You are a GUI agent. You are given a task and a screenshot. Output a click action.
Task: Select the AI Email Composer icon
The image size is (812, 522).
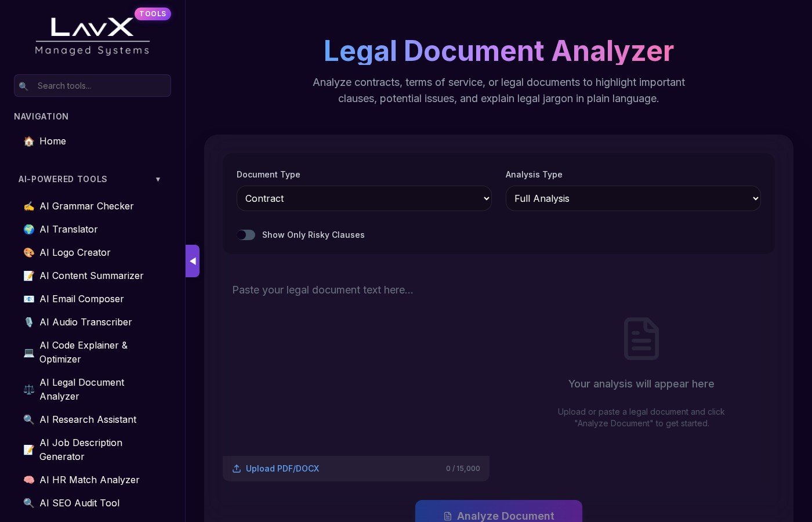(x=29, y=299)
